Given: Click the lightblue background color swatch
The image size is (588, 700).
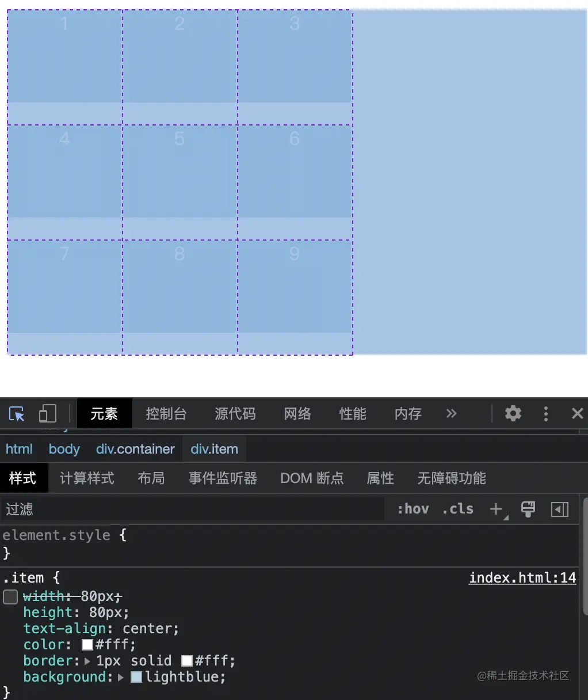Looking at the screenshot, I should click(x=136, y=677).
